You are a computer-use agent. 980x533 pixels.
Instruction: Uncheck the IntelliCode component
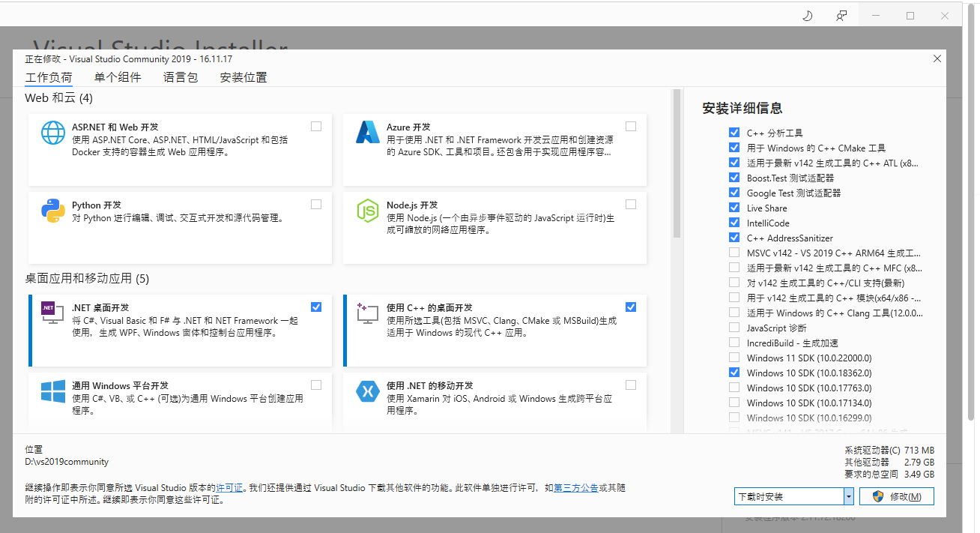(x=734, y=223)
